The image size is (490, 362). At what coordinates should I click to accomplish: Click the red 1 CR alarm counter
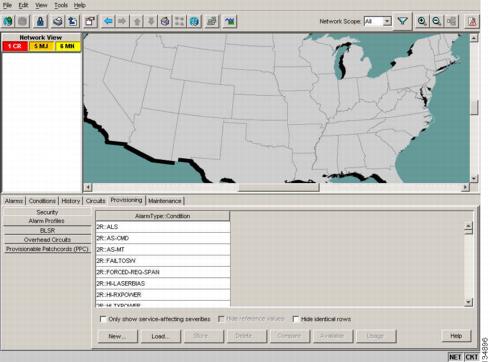[x=15, y=46]
